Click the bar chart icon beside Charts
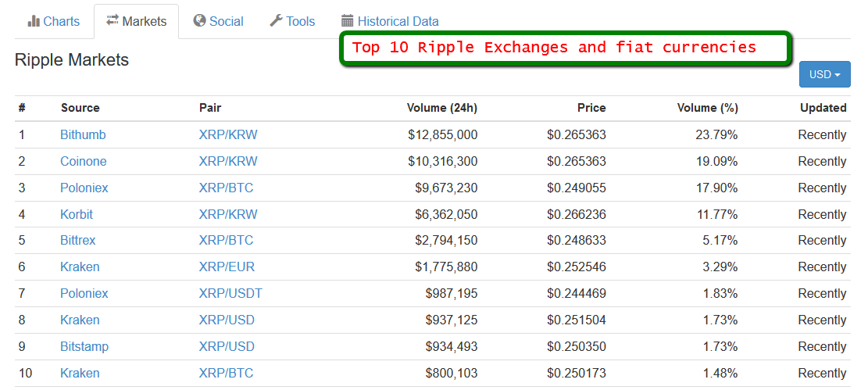This screenshot has width=868, height=390. [34, 21]
